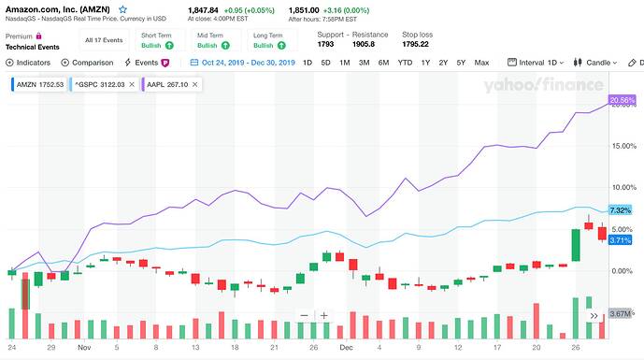Open the Candle chart type dropdown
This screenshot has height=360, width=644.
tap(595, 63)
